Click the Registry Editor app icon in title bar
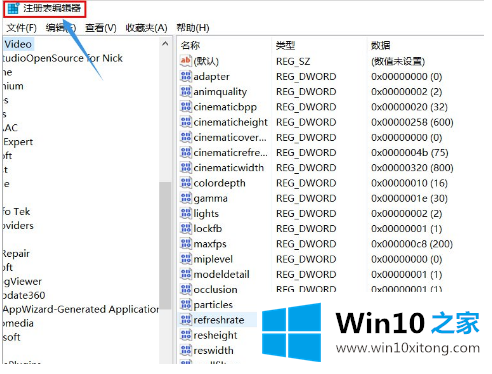Viewport: 492px width, 374px height. pos(13,8)
